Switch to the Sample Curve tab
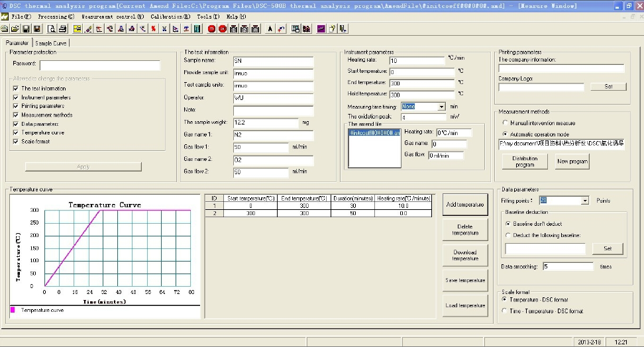Viewport: 644px width, 347px height. coord(51,43)
